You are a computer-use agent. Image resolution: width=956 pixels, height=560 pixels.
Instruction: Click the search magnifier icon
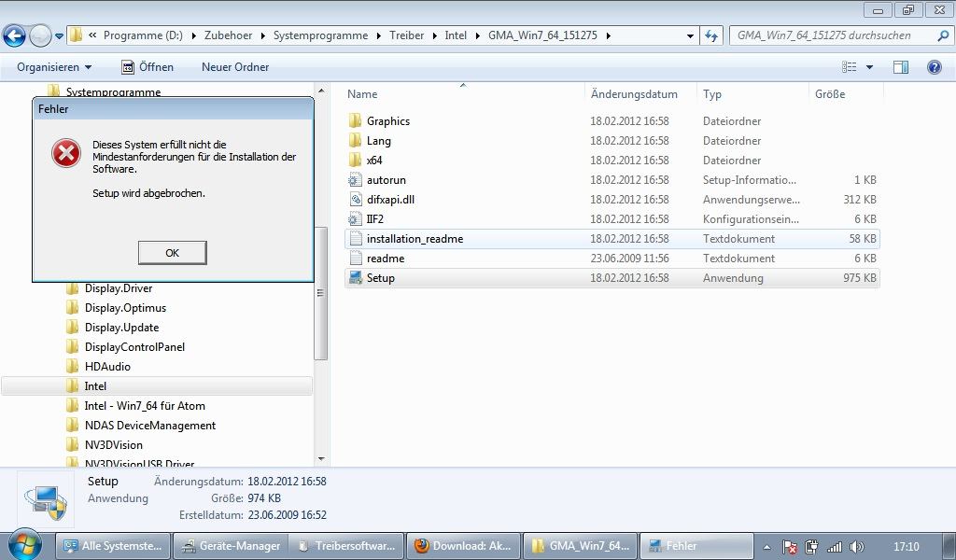tap(943, 35)
